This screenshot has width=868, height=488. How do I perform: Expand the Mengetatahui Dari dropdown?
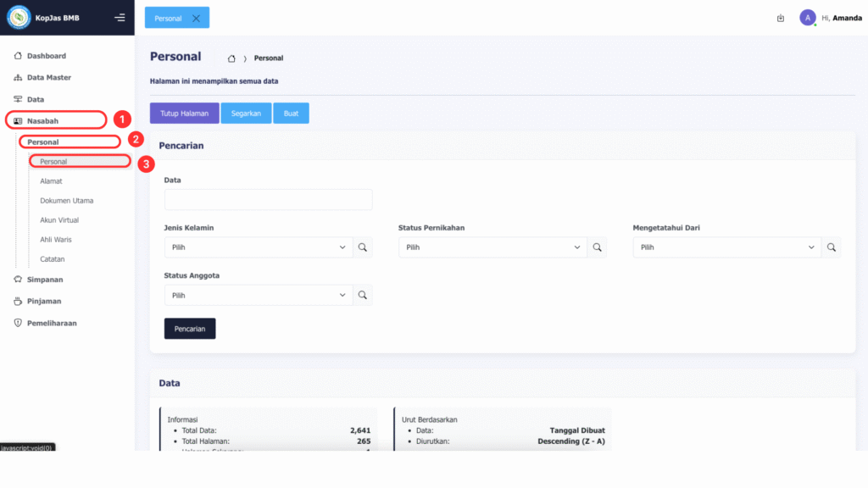coord(726,247)
